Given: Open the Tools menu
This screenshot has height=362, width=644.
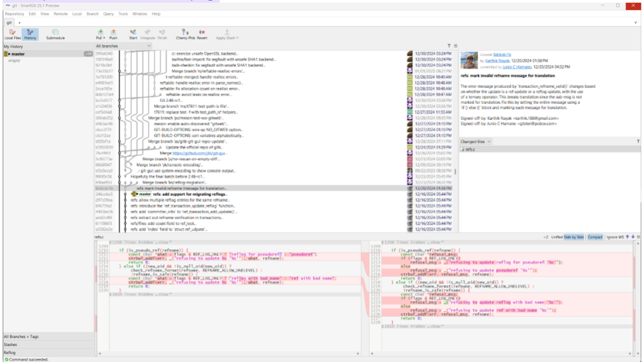Looking at the screenshot, I should (123, 13).
